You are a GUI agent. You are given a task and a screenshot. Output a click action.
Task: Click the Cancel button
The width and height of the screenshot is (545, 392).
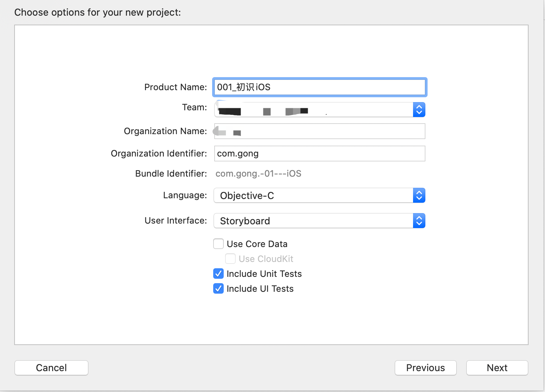click(51, 368)
